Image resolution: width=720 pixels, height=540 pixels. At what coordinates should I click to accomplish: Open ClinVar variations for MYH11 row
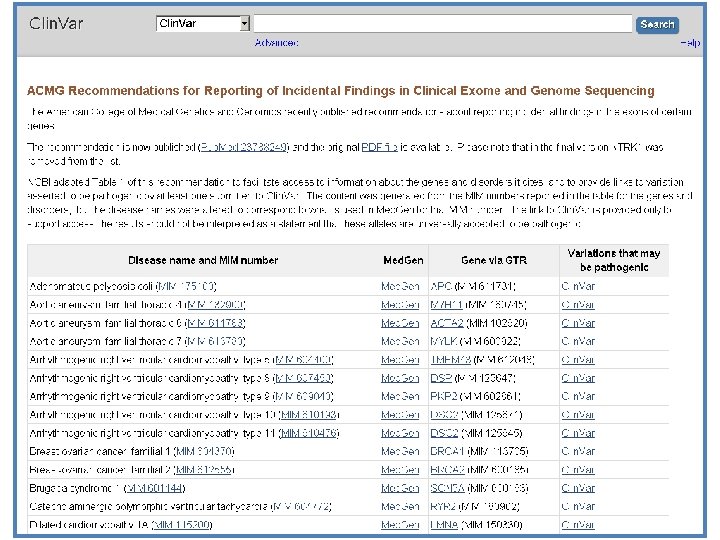pos(578,305)
